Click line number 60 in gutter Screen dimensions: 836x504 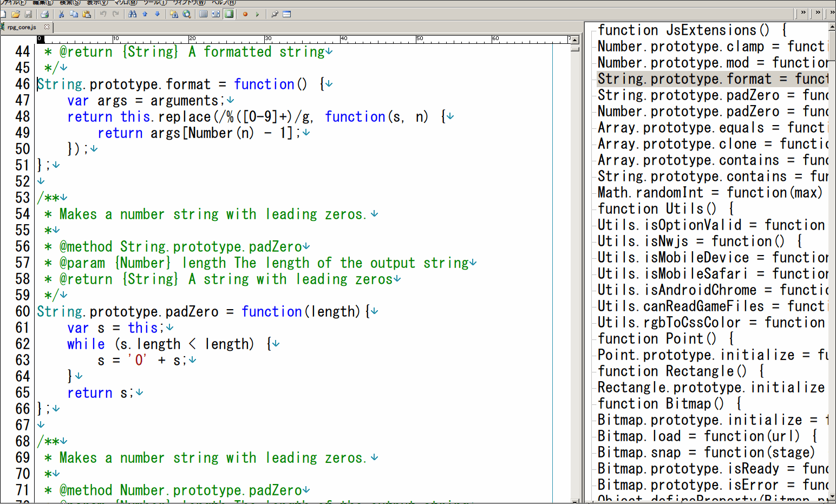point(23,311)
